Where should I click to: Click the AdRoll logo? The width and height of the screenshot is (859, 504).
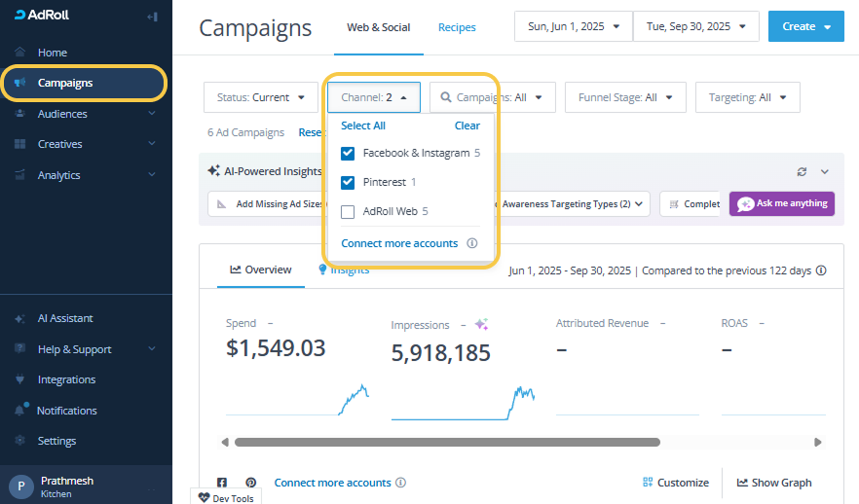tap(42, 16)
